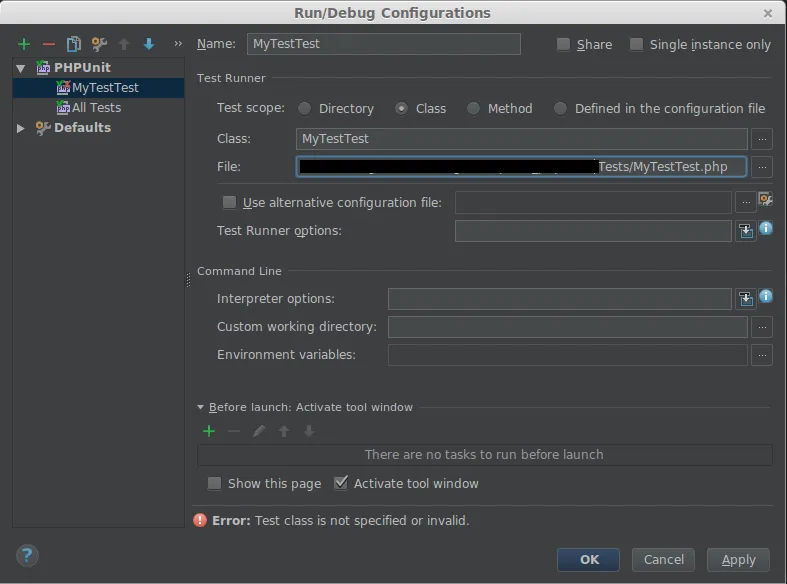This screenshot has width=787, height=584.
Task: Expand the Defaults tree node
Action: coord(21,128)
